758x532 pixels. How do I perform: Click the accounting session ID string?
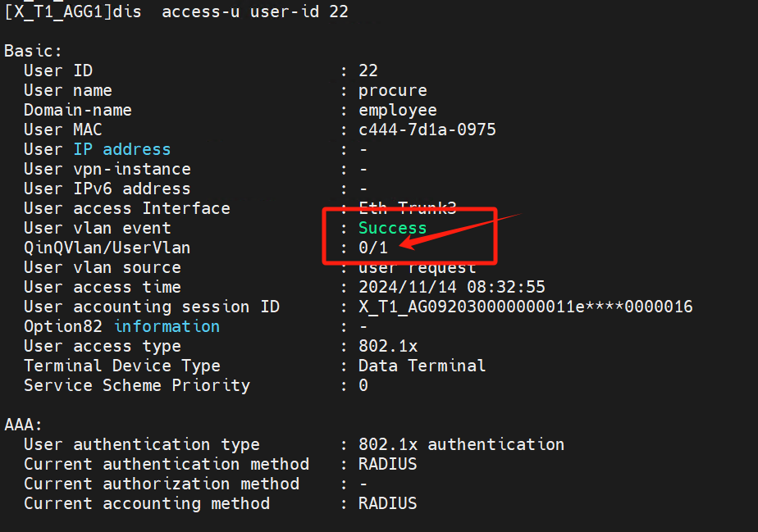click(525, 307)
